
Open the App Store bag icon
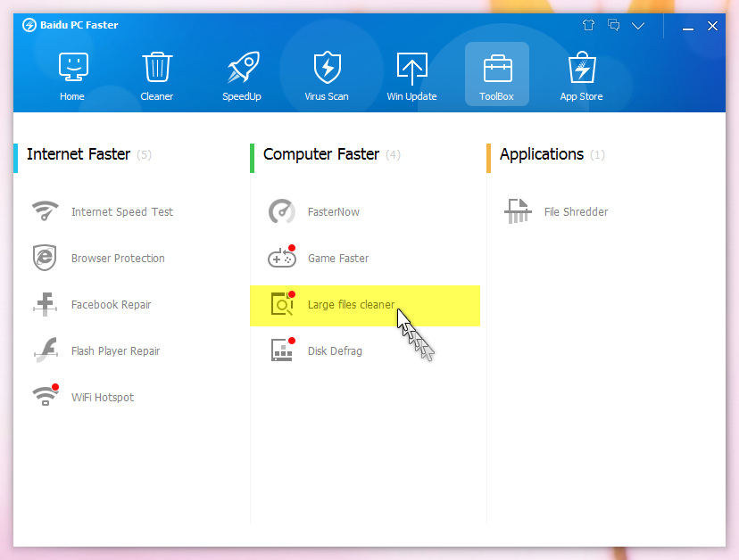click(x=582, y=67)
